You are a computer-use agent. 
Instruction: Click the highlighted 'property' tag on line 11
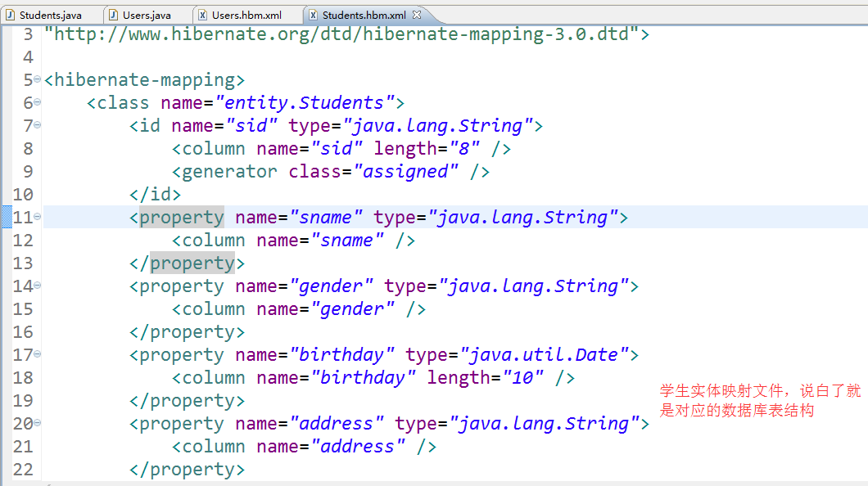coord(182,218)
